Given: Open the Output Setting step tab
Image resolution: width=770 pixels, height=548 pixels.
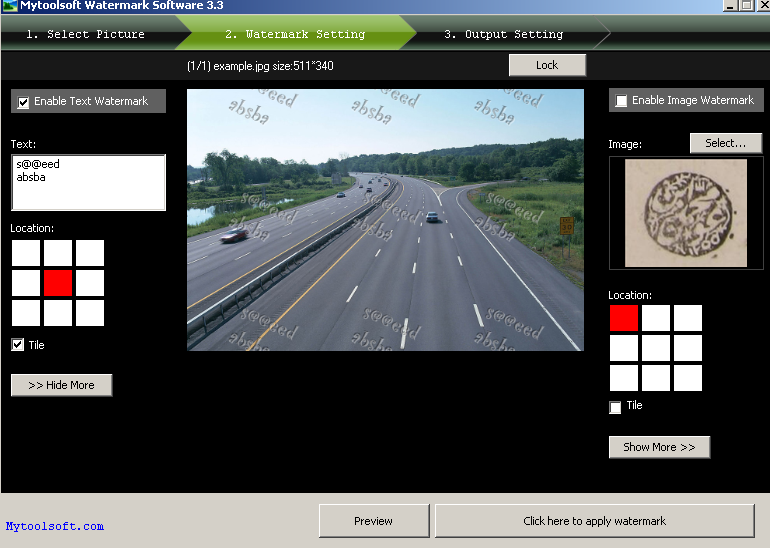Looking at the screenshot, I should click(x=503, y=34).
